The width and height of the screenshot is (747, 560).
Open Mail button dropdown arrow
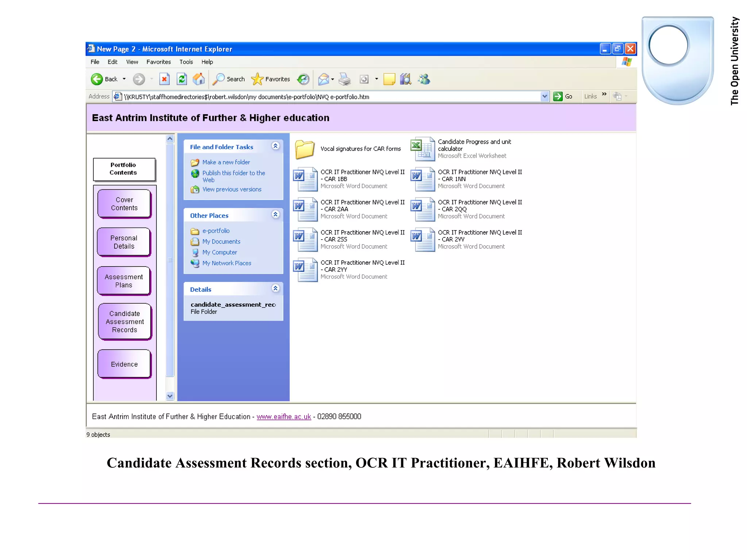pos(333,79)
